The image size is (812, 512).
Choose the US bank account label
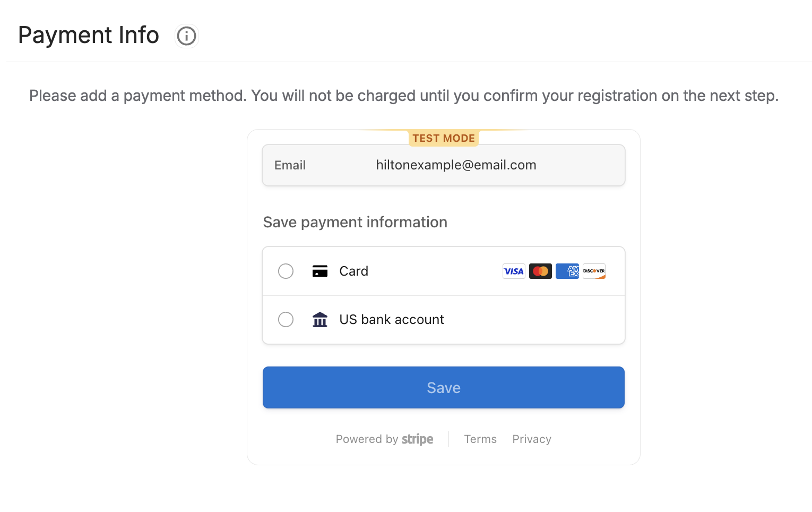(x=392, y=320)
